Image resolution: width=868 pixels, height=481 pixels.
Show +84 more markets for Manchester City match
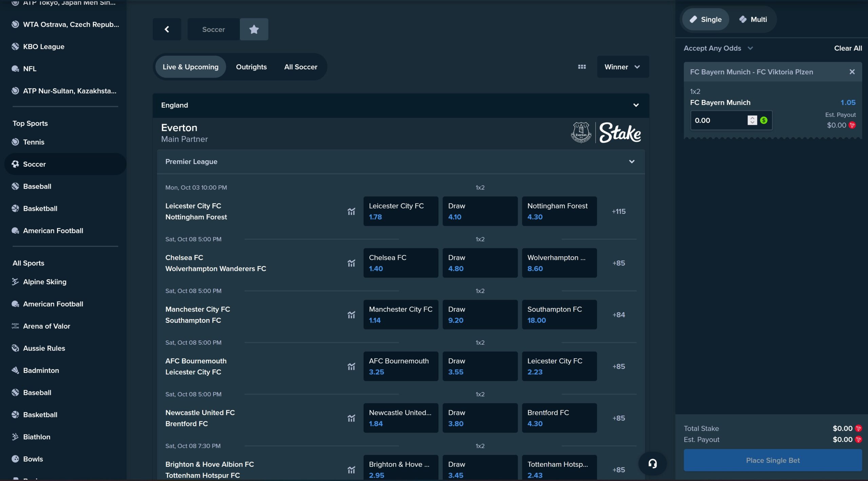618,315
